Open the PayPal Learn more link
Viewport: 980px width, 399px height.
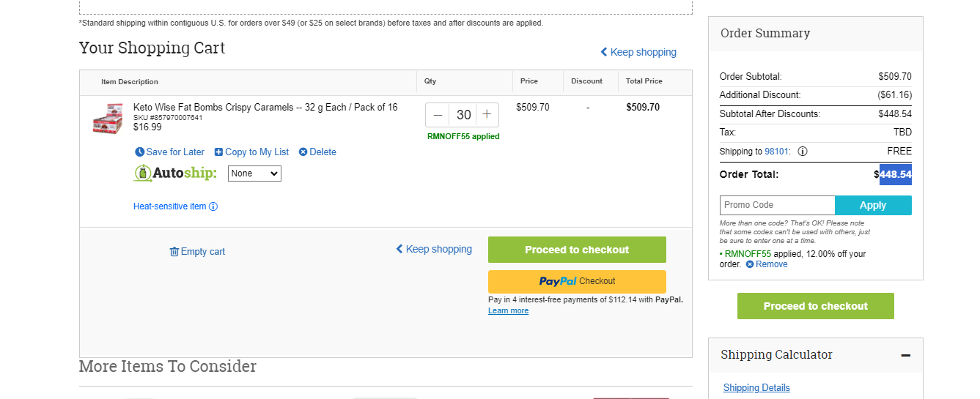508,310
